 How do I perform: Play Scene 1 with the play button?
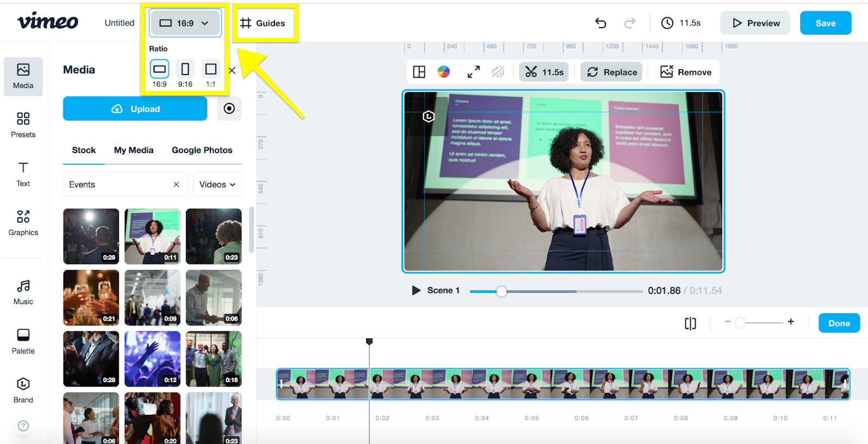(x=416, y=291)
